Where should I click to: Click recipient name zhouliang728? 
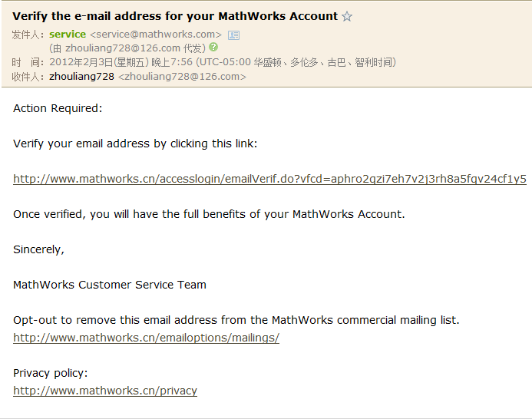click(81, 77)
